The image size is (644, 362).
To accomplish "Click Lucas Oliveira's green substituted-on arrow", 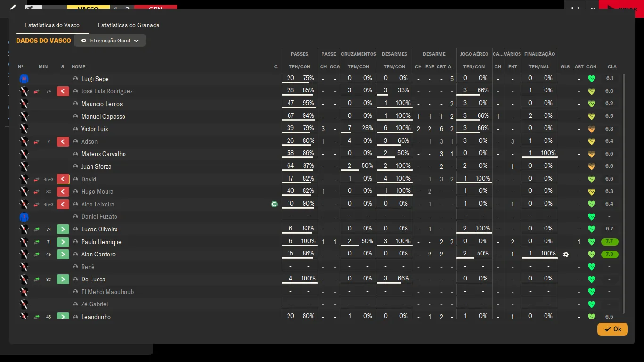I will point(63,229).
